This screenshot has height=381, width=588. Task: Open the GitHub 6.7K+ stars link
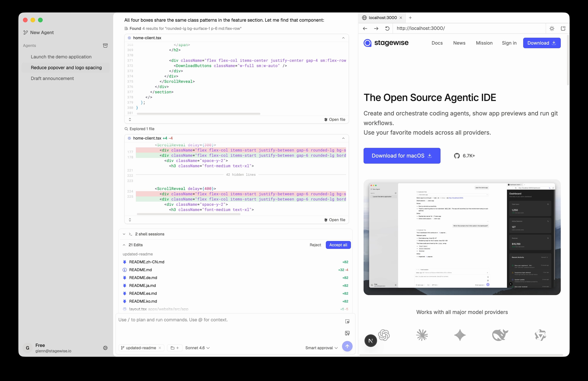(x=464, y=156)
